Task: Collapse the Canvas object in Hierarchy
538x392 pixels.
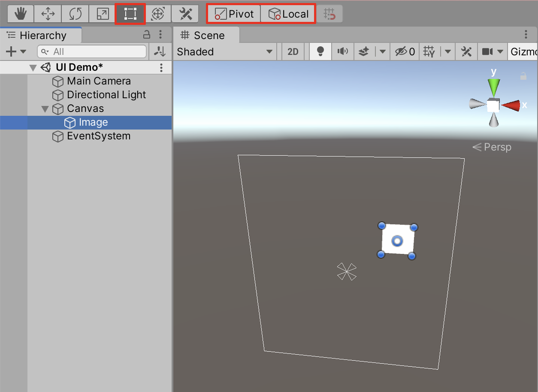Action: (45, 109)
